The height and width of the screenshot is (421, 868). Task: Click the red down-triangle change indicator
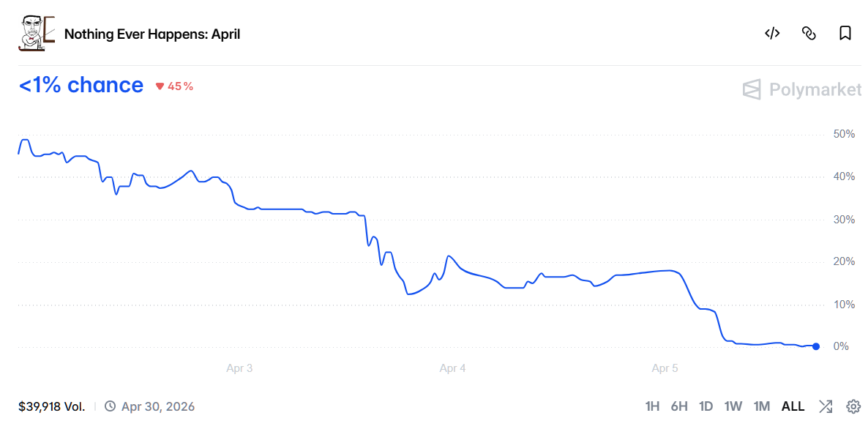click(x=160, y=86)
